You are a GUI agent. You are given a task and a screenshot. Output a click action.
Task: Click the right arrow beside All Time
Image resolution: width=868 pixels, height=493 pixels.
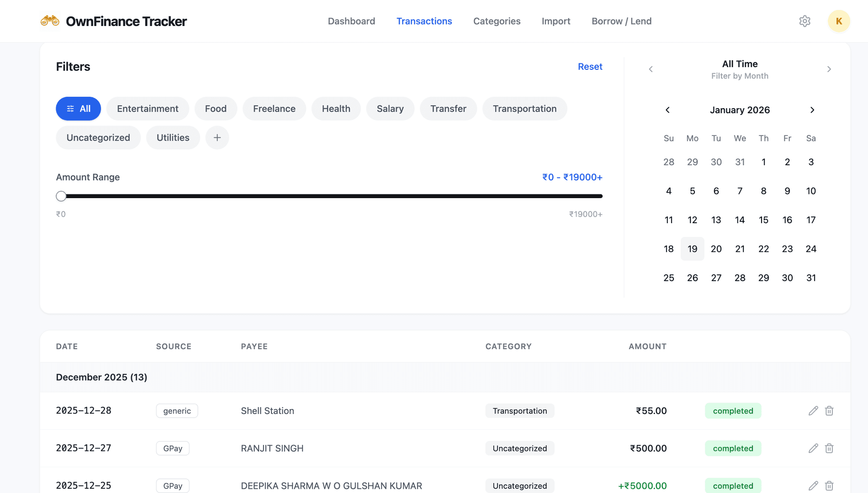[829, 69]
